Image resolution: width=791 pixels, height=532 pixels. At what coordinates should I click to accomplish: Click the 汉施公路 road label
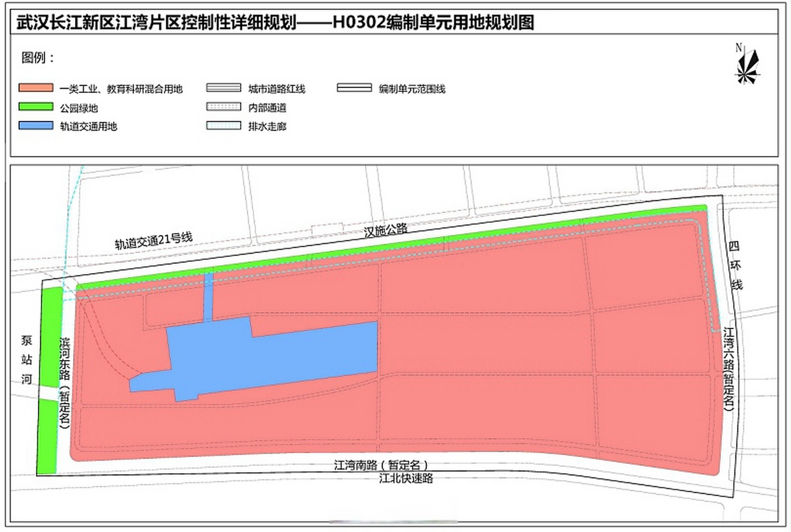(x=386, y=230)
